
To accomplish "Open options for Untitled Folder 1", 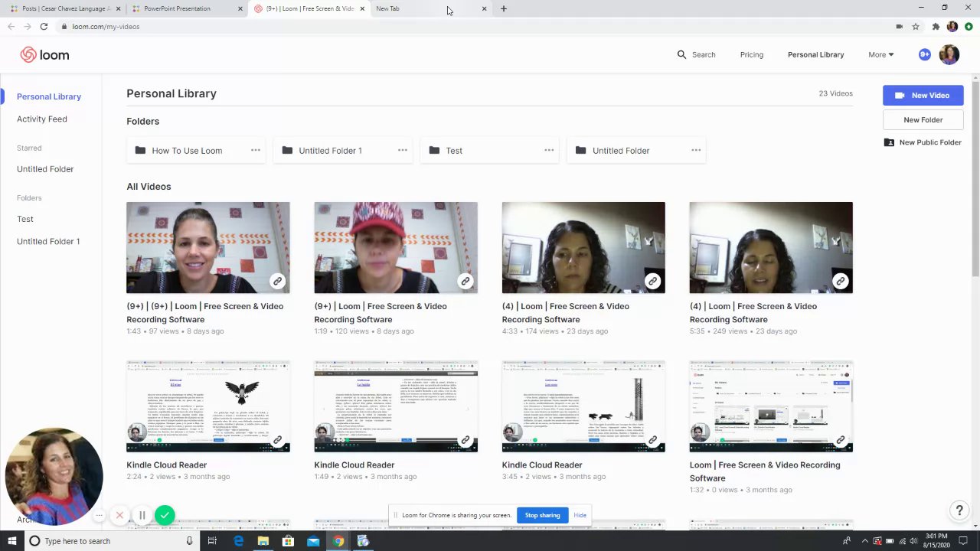I will (x=403, y=150).
